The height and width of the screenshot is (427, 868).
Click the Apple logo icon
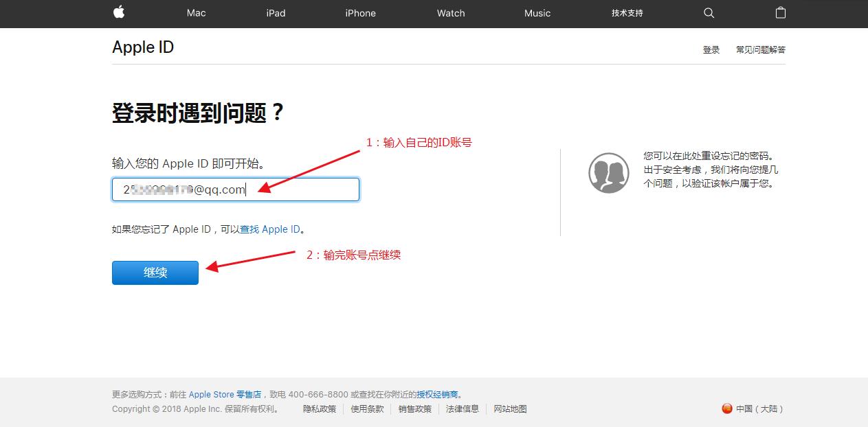tap(119, 12)
